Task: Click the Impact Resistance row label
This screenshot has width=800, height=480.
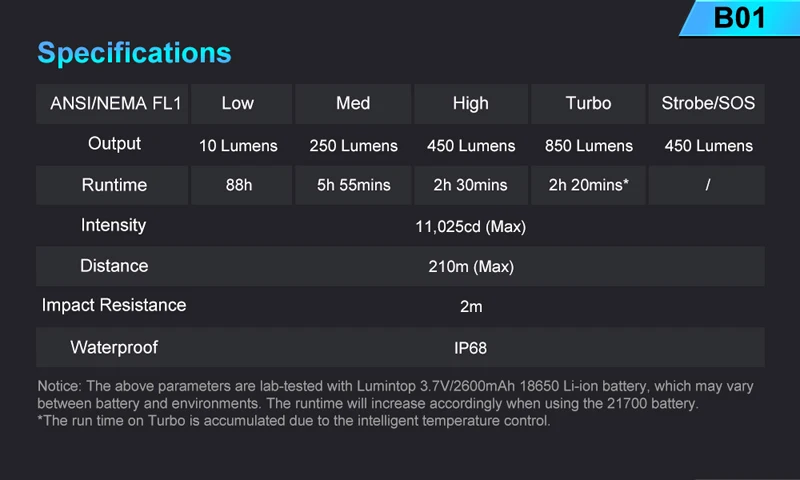Action: [114, 305]
